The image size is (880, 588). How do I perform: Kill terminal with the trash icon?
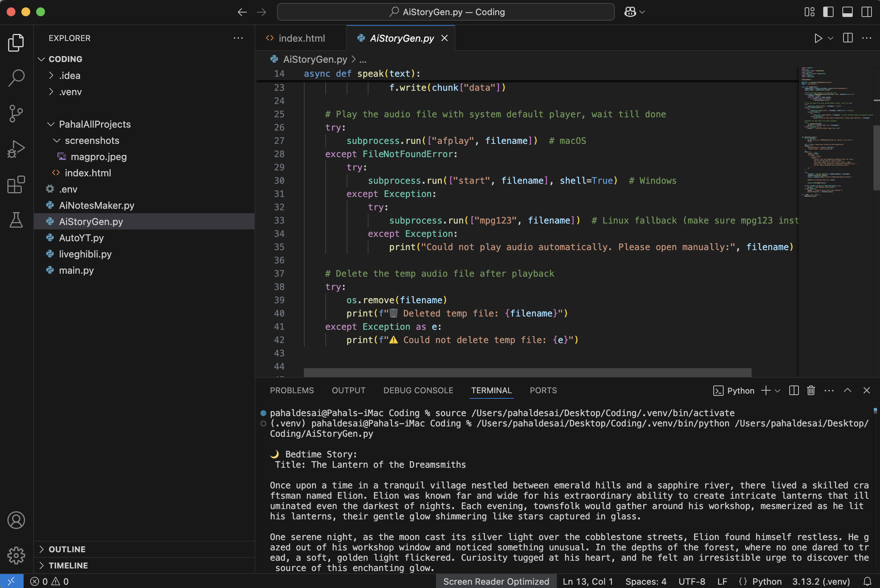coord(811,390)
